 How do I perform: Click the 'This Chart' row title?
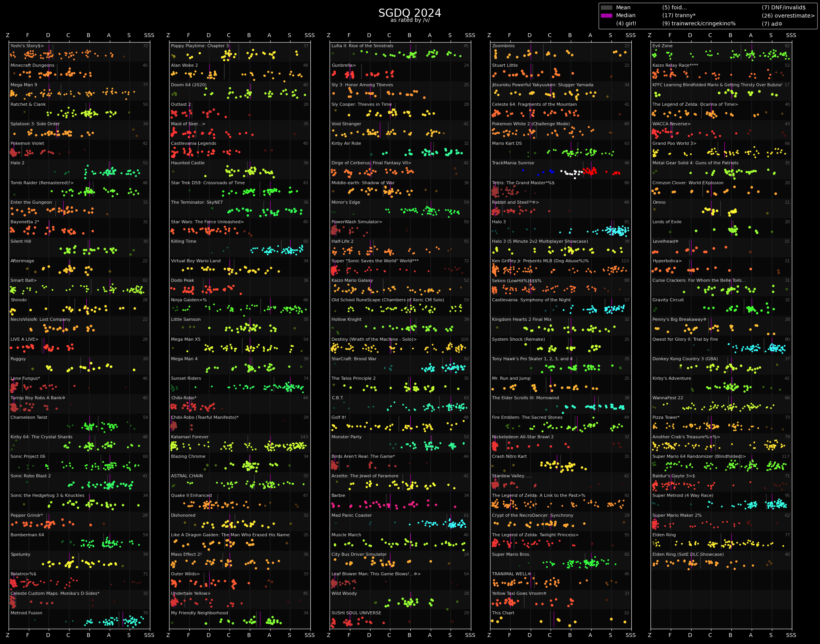click(x=503, y=613)
